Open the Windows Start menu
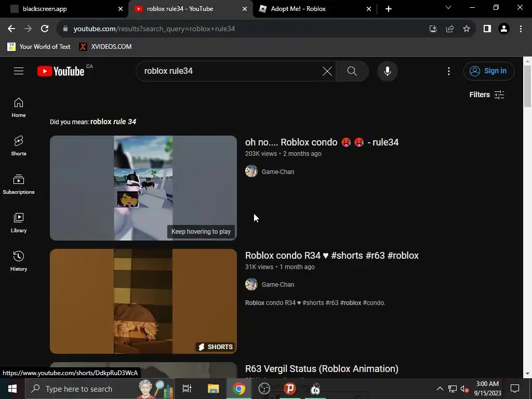This screenshot has width=532, height=399. coord(12,389)
